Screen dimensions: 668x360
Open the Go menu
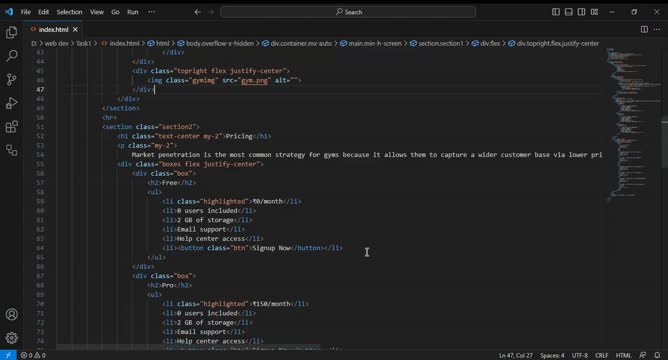[x=115, y=12]
